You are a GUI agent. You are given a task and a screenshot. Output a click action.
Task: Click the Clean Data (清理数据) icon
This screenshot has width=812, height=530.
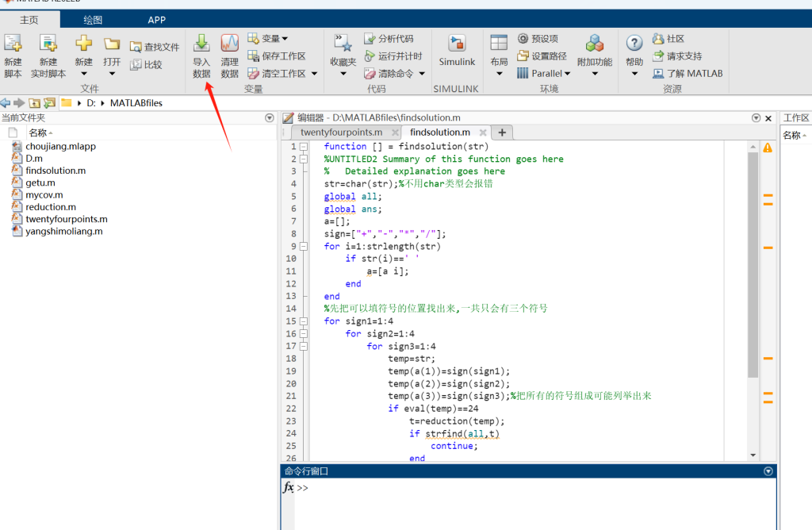(229, 44)
